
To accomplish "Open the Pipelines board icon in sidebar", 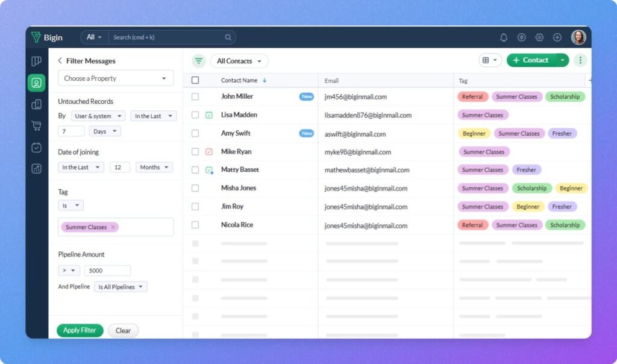I will coord(36,61).
